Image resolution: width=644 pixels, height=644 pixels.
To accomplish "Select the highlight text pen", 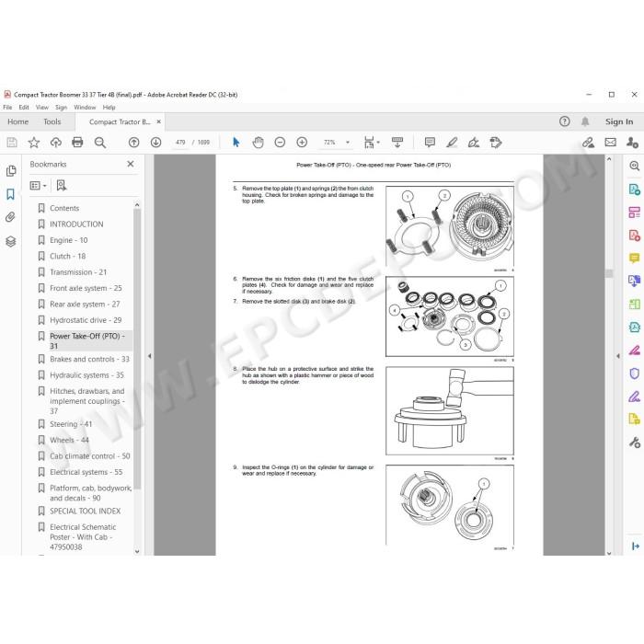I will tap(452, 143).
